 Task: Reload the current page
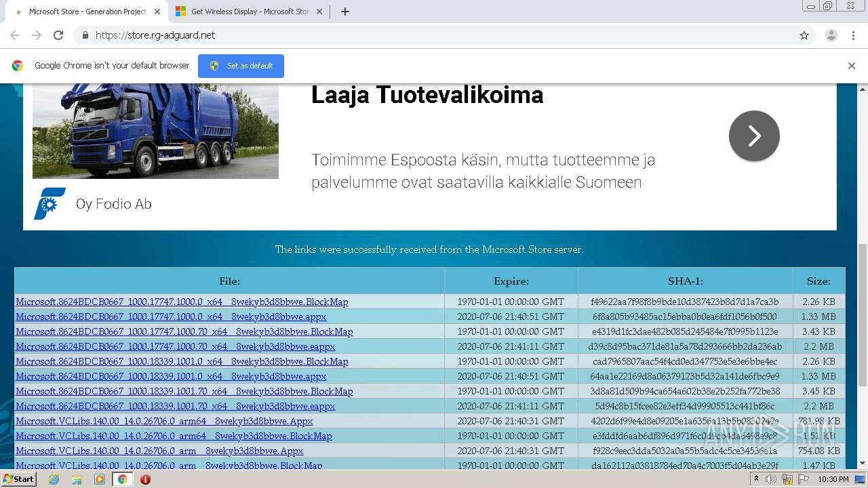tap(58, 35)
